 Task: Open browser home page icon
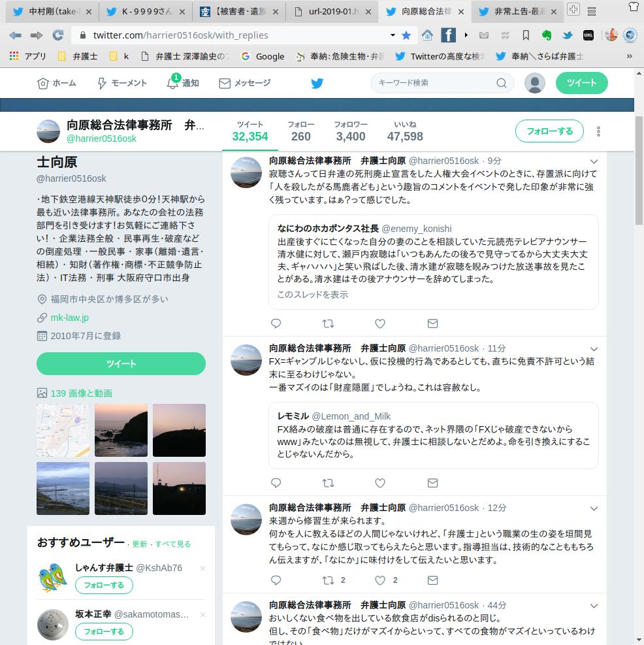click(427, 35)
